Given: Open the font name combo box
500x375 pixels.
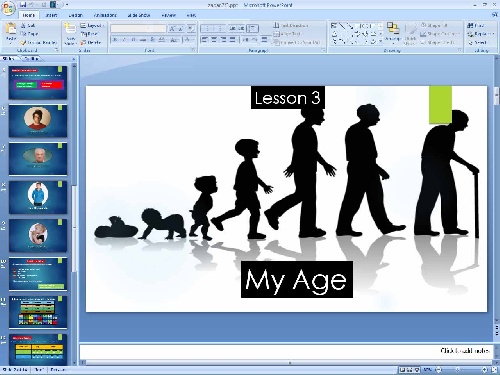Looking at the screenshot, I should 138,29.
